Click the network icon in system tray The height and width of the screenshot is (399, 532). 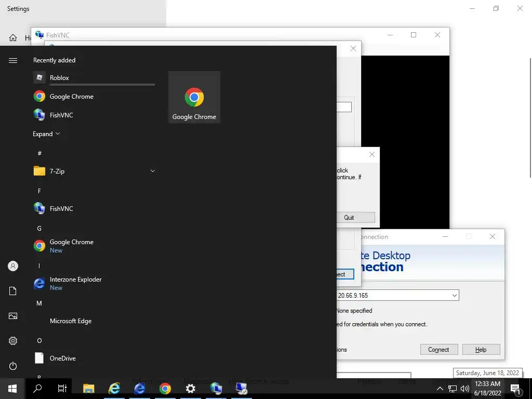[453, 389]
